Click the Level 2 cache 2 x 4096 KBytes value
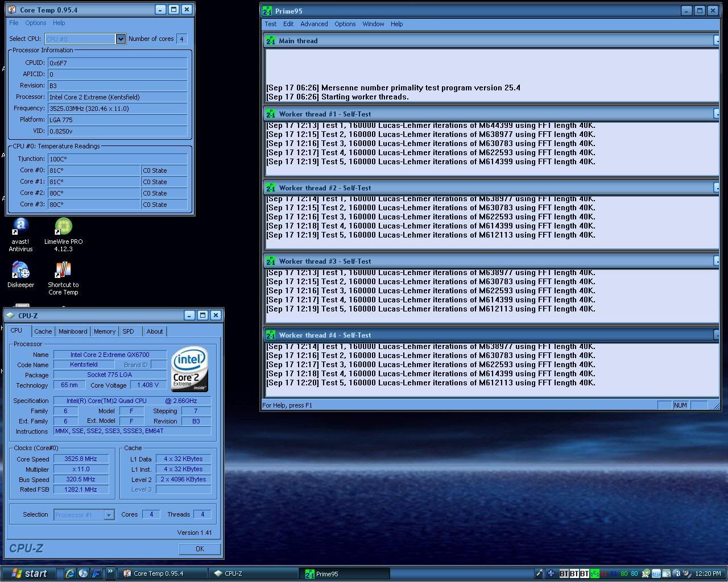The image size is (728, 582). 184,479
